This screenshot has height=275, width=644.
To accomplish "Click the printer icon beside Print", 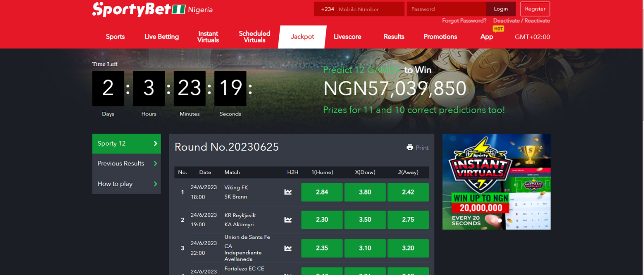I will 409,147.
